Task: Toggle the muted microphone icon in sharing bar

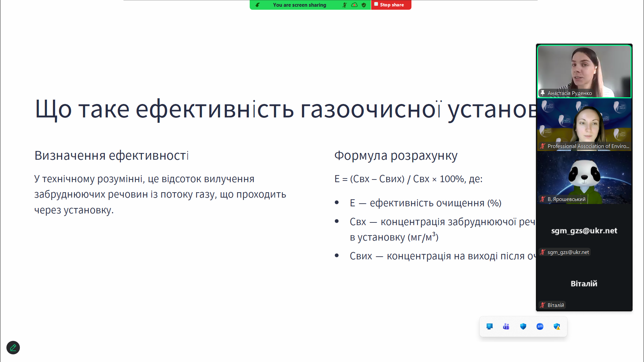Action: (344, 5)
